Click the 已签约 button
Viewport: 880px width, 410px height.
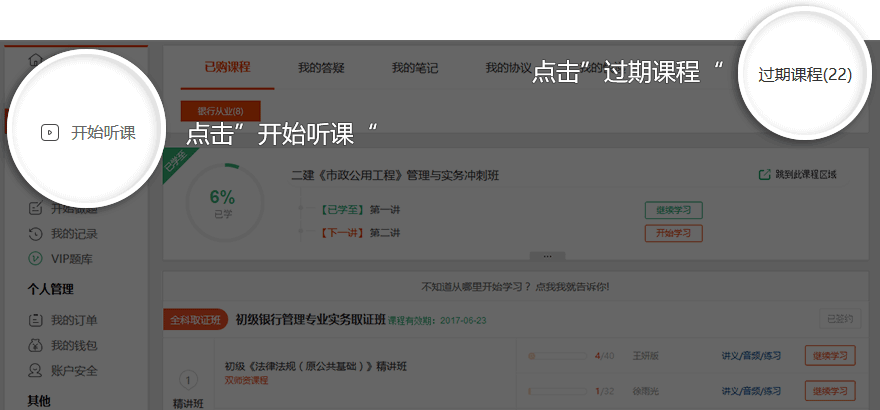tap(837, 319)
